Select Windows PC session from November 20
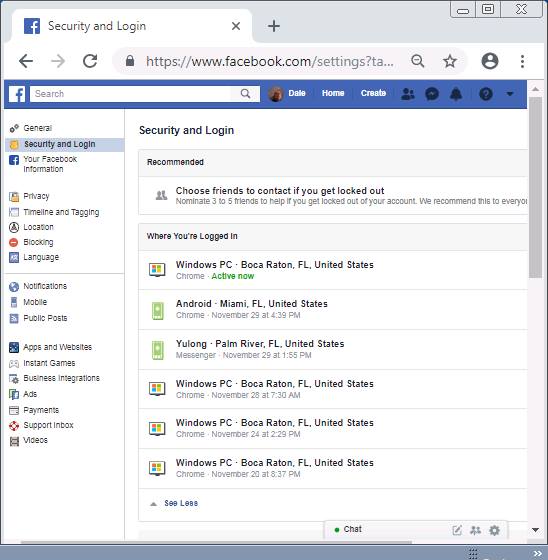 (x=333, y=469)
